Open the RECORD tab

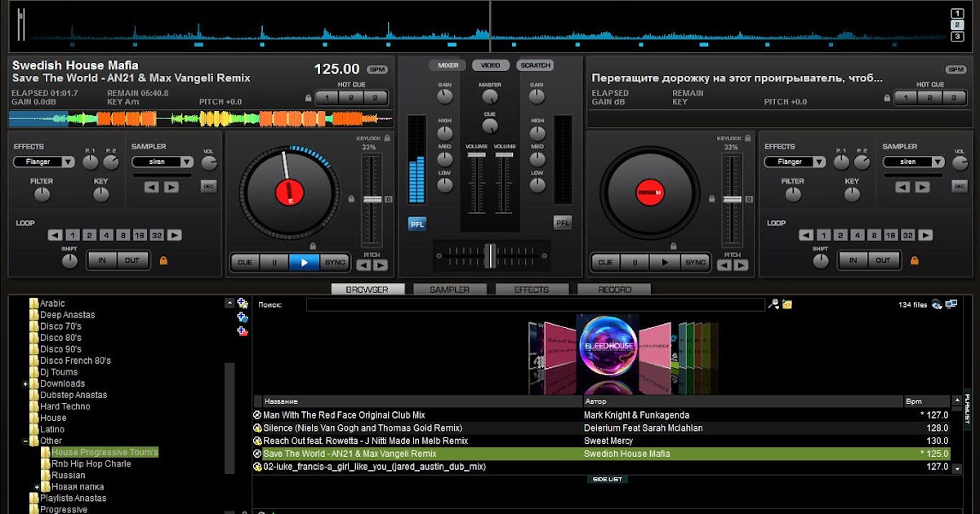(614, 290)
